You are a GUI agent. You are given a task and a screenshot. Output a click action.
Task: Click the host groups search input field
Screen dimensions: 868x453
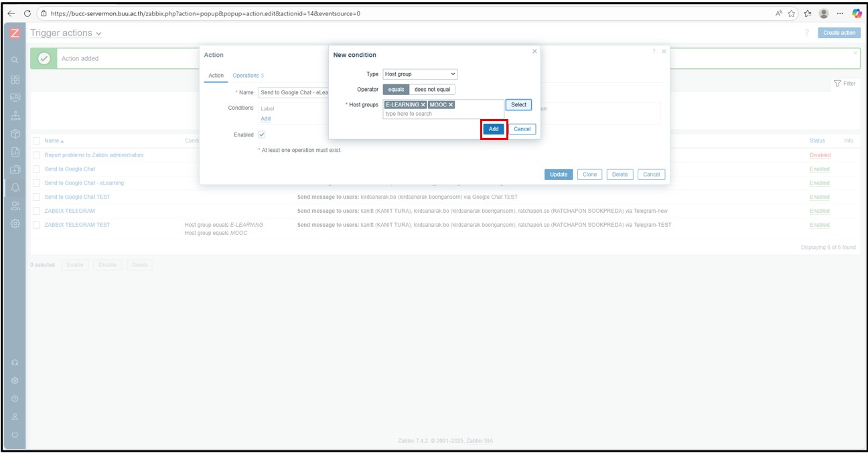(442, 114)
